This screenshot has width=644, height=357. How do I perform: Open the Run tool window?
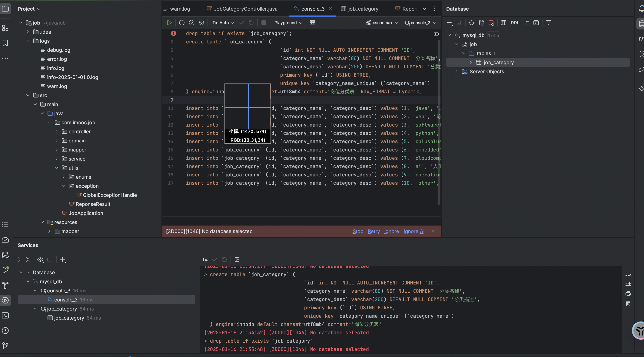5,270
